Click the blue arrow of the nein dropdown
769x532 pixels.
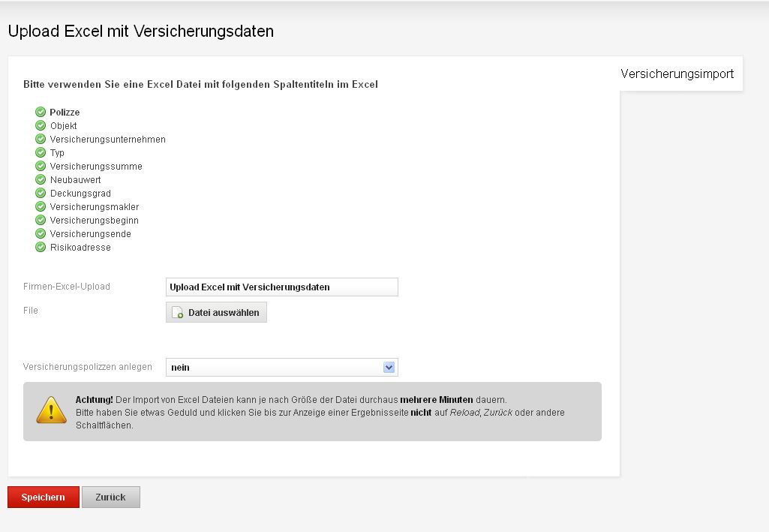tap(389, 368)
